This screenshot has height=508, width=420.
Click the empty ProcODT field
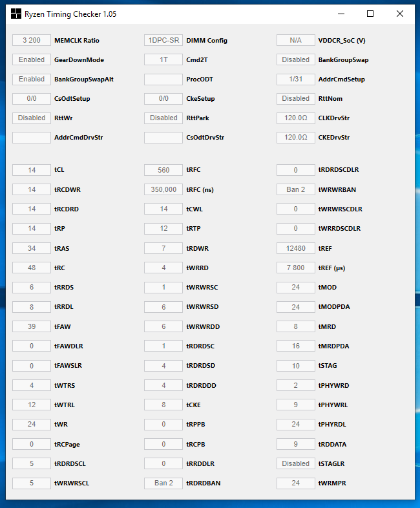163,79
